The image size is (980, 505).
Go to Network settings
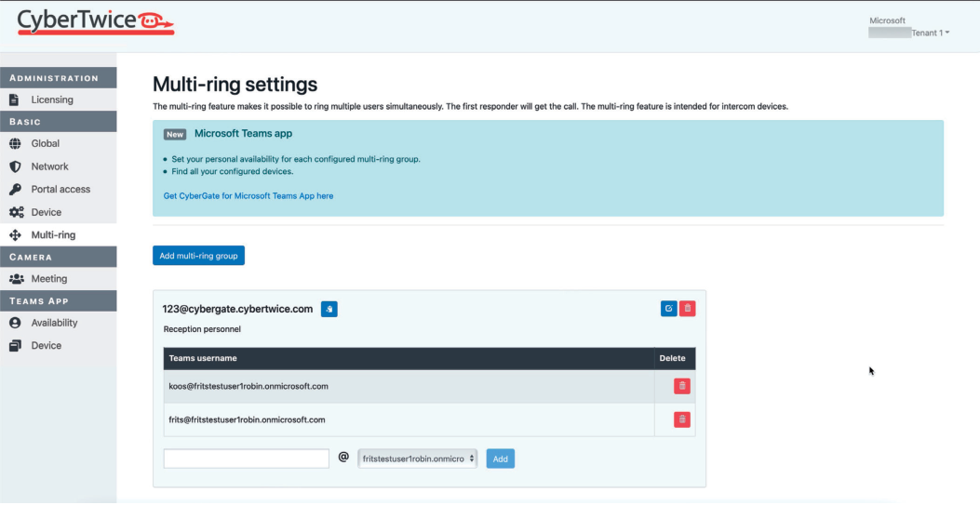click(x=50, y=166)
